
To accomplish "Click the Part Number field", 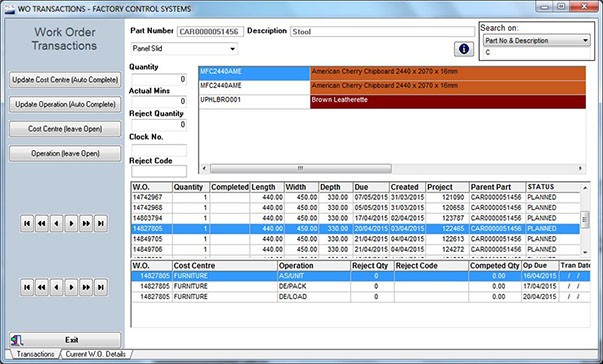I will coord(210,32).
